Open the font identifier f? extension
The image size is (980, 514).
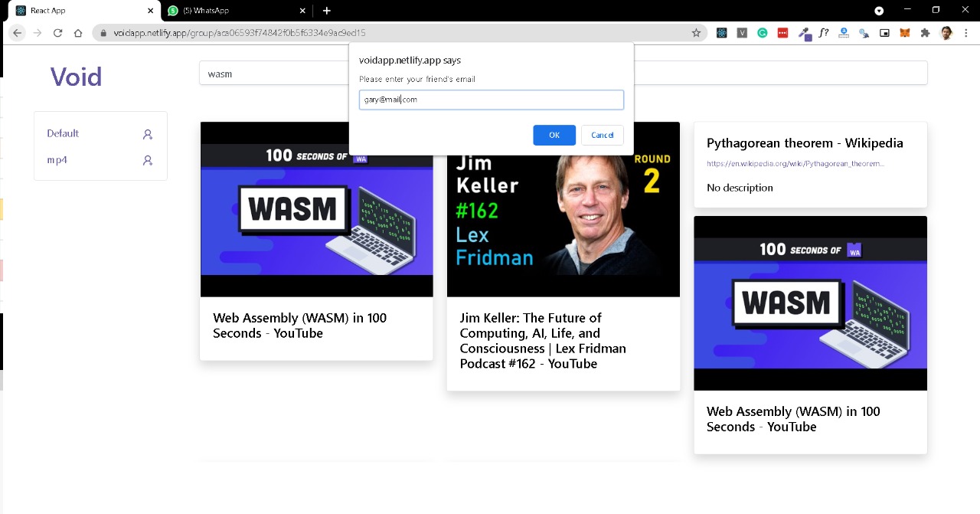824,33
